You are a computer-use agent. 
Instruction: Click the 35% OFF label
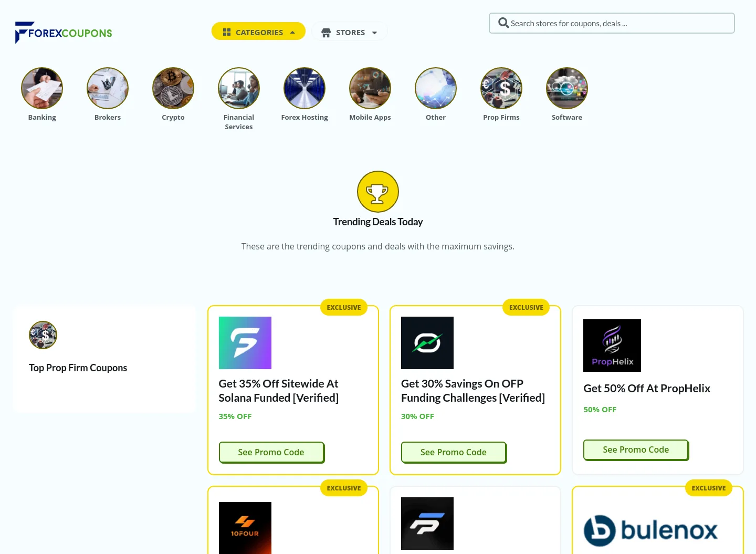tap(235, 416)
